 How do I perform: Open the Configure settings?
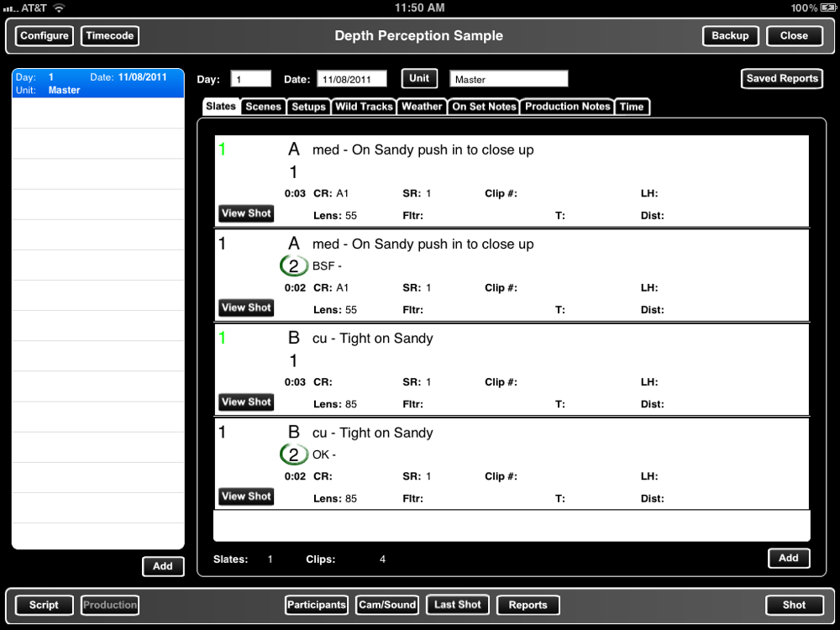click(x=45, y=36)
